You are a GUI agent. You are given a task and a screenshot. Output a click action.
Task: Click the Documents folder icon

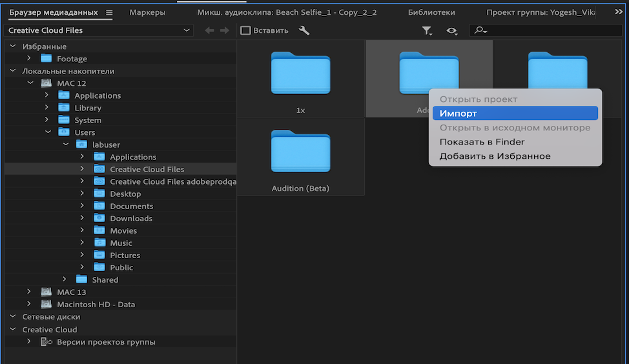[x=99, y=206]
